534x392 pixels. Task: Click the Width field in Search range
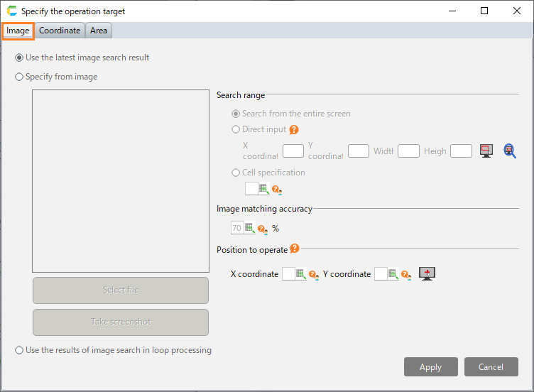pos(408,151)
